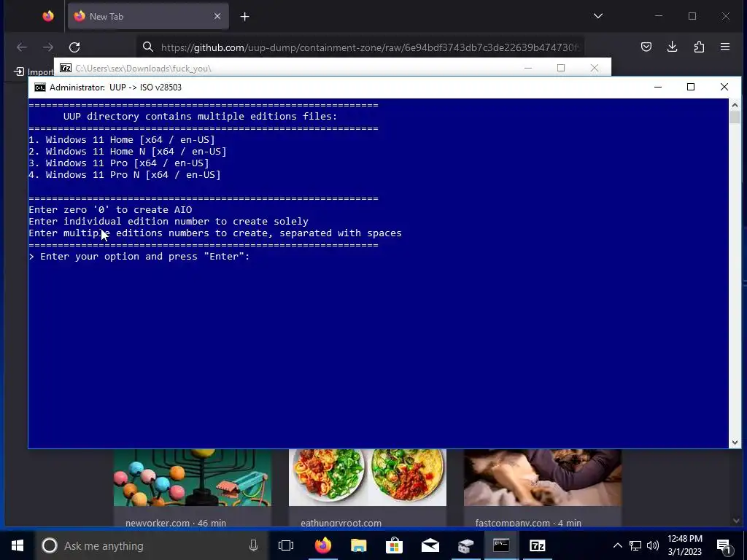
Task: Click the 7-Zip window title bar icon
Action: click(66, 68)
